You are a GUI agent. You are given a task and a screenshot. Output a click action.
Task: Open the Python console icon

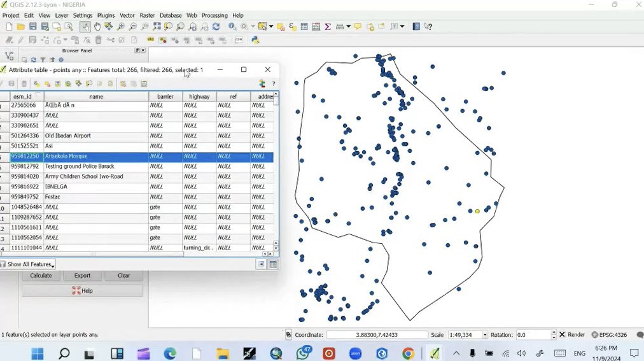255,40
